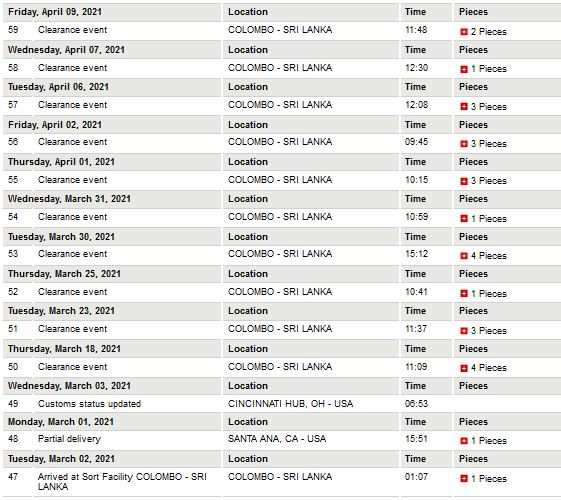Click red plus icon for event 51
This screenshot has height=500, width=561.
[464, 331]
